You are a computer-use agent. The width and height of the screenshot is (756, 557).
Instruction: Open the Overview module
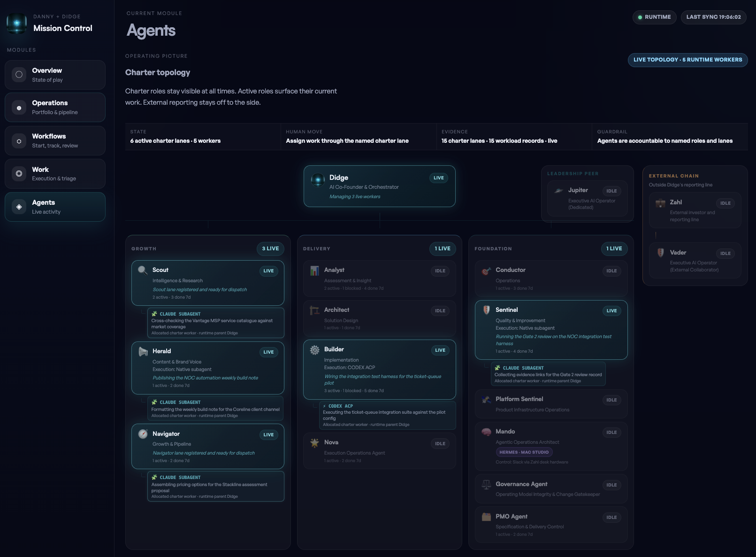point(55,75)
